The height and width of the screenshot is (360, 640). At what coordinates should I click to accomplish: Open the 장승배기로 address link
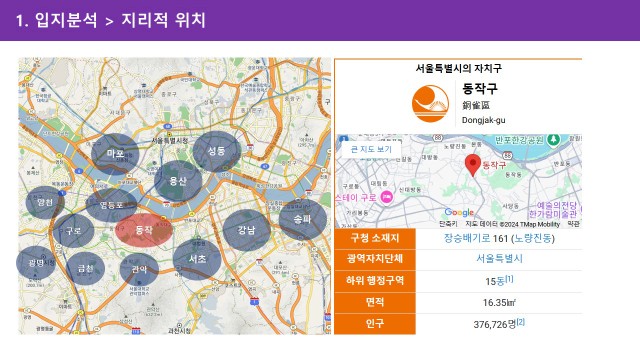[x=467, y=238]
